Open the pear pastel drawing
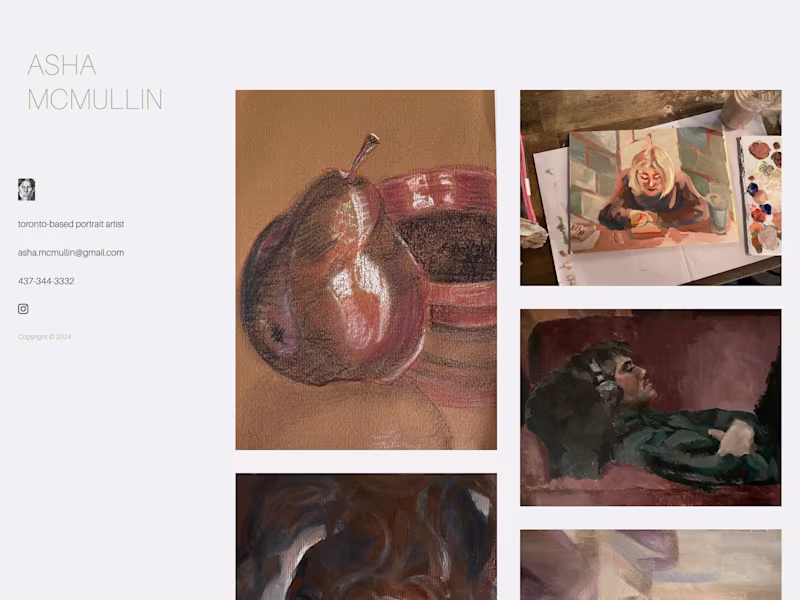 pyautogui.click(x=366, y=270)
